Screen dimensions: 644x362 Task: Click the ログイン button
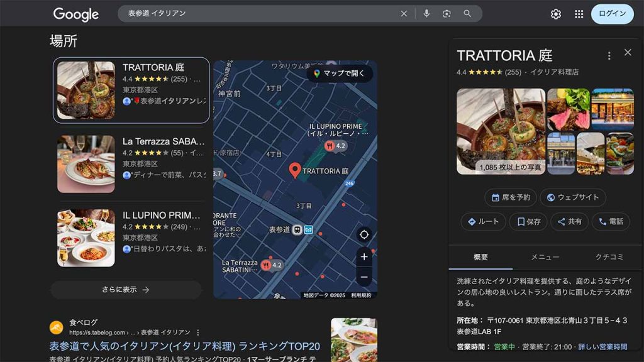612,14
